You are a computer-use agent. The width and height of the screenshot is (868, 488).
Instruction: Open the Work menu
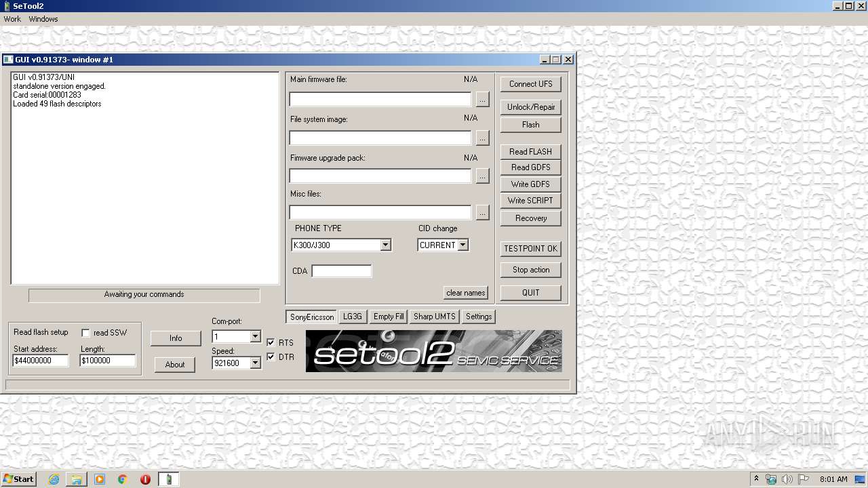(12, 19)
